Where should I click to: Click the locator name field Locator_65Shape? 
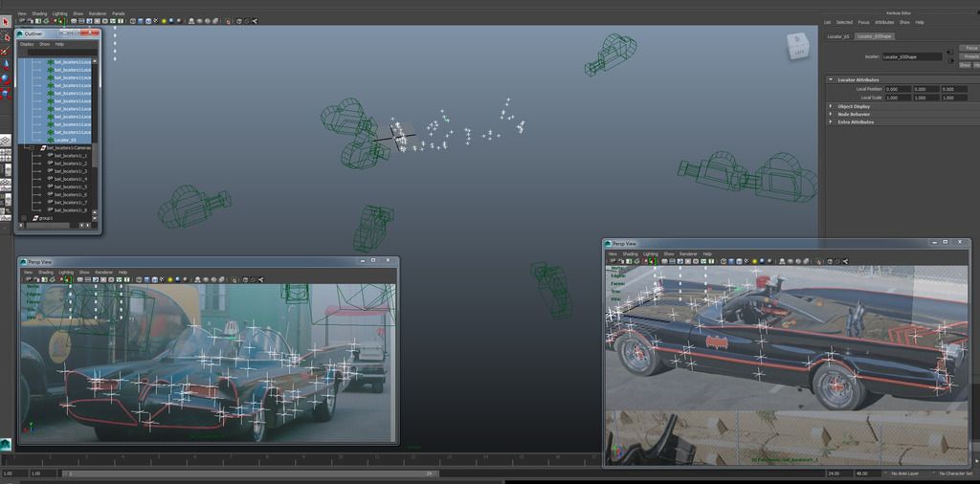tap(912, 56)
